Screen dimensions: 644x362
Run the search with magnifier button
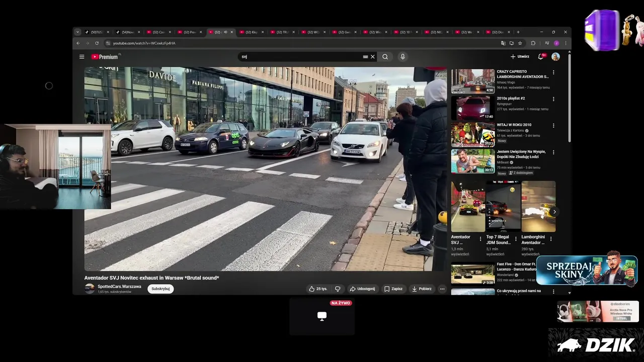(x=385, y=57)
